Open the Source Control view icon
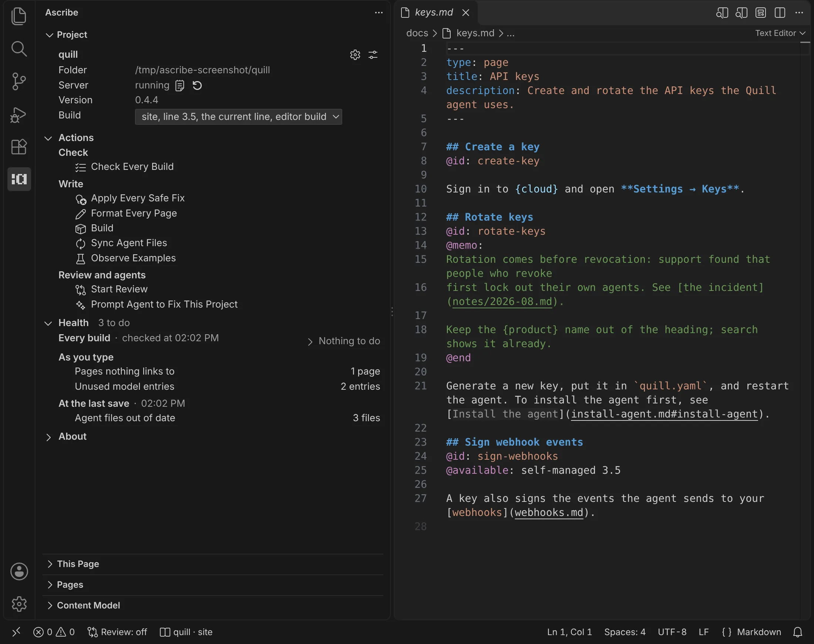814x644 pixels. (19, 81)
